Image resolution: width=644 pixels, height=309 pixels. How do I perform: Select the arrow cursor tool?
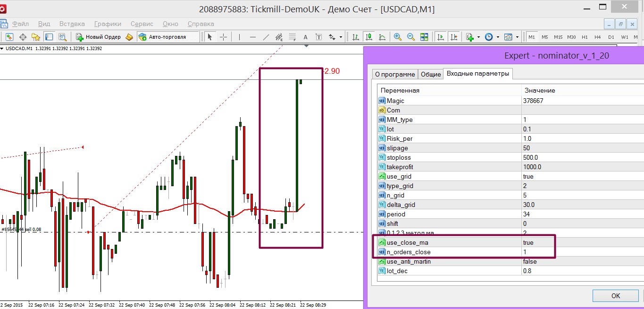tap(210, 37)
